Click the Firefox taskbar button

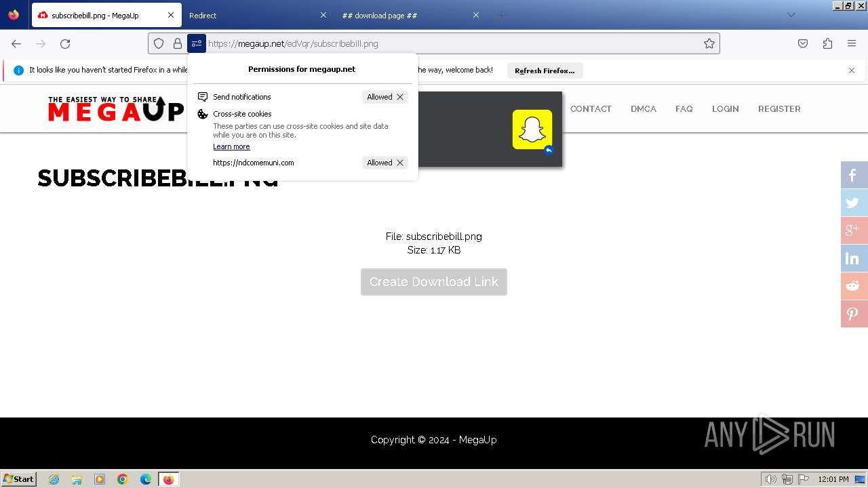(168, 479)
